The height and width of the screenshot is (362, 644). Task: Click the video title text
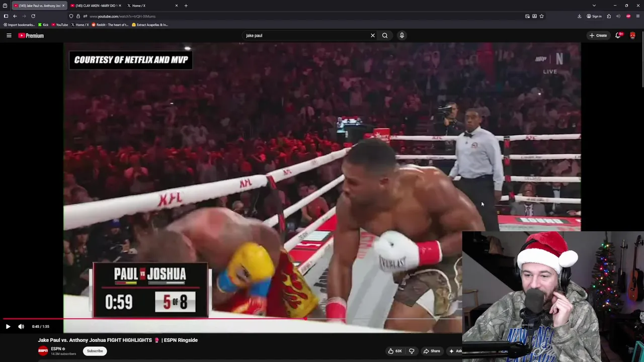tap(118, 340)
